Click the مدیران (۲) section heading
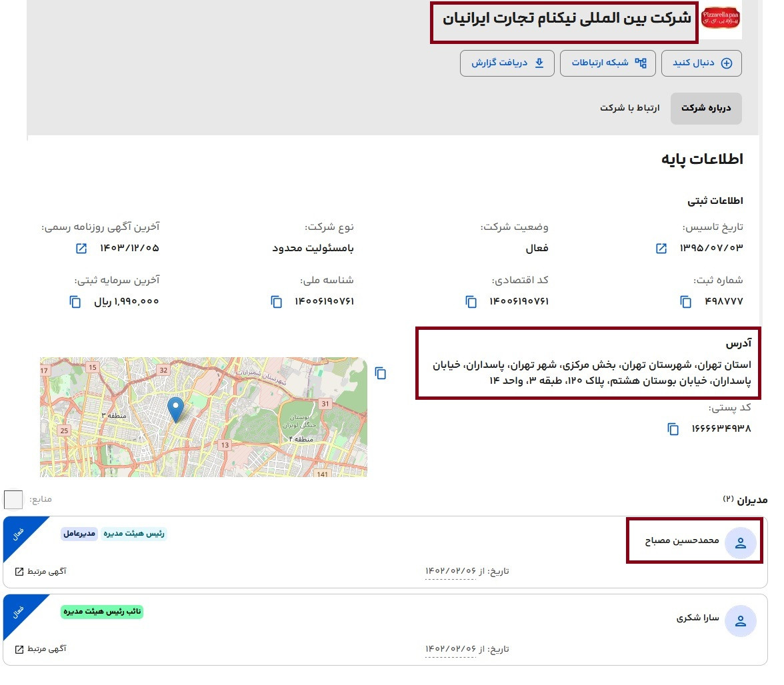Screen dimensions: 784x685 coord(745,500)
